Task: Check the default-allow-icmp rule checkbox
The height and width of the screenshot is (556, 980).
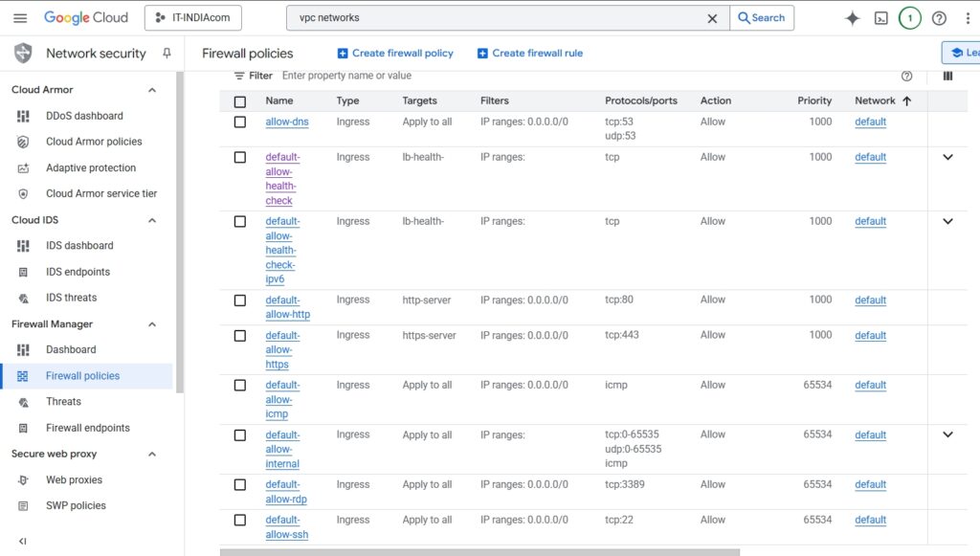Action: coord(240,386)
